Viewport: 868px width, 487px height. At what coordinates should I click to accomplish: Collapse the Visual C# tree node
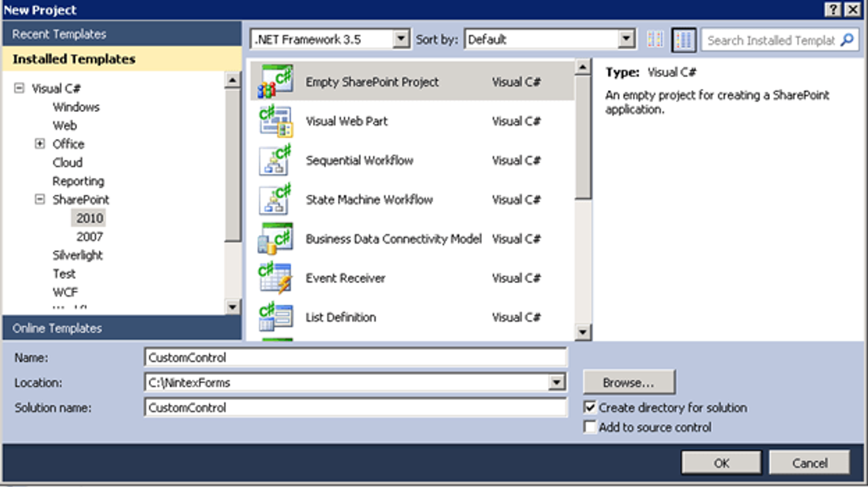tap(19, 88)
